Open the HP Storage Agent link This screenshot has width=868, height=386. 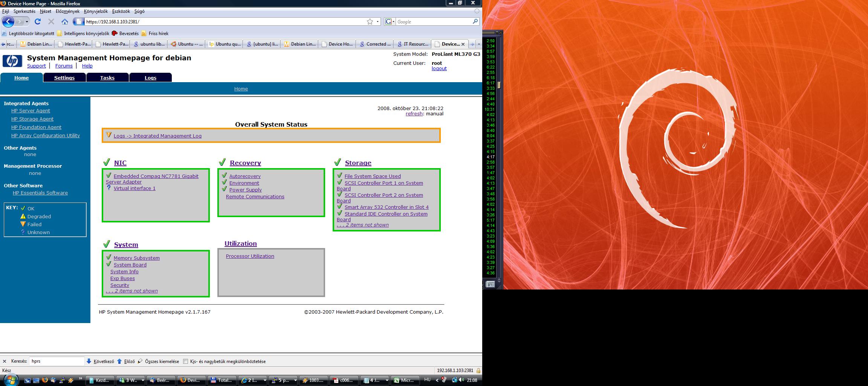click(x=32, y=119)
